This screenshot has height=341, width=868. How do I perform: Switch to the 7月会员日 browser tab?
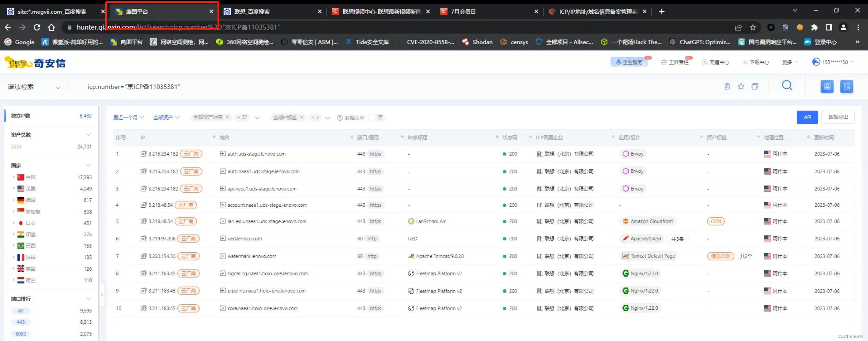(x=489, y=12)
